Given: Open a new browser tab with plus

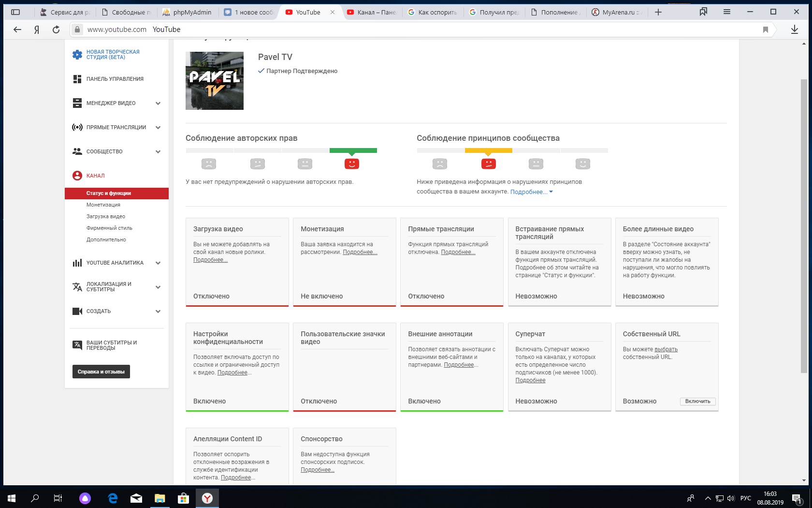Looking at the screenshot, I should coord(658,12).
